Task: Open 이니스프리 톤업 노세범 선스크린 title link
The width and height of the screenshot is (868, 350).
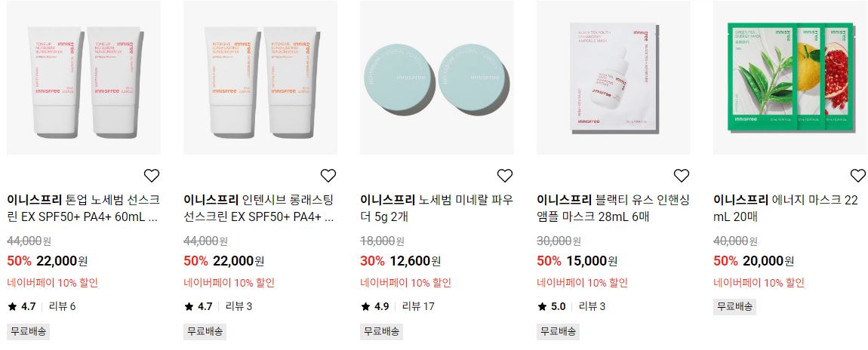Action: click(x=84, y=208)
